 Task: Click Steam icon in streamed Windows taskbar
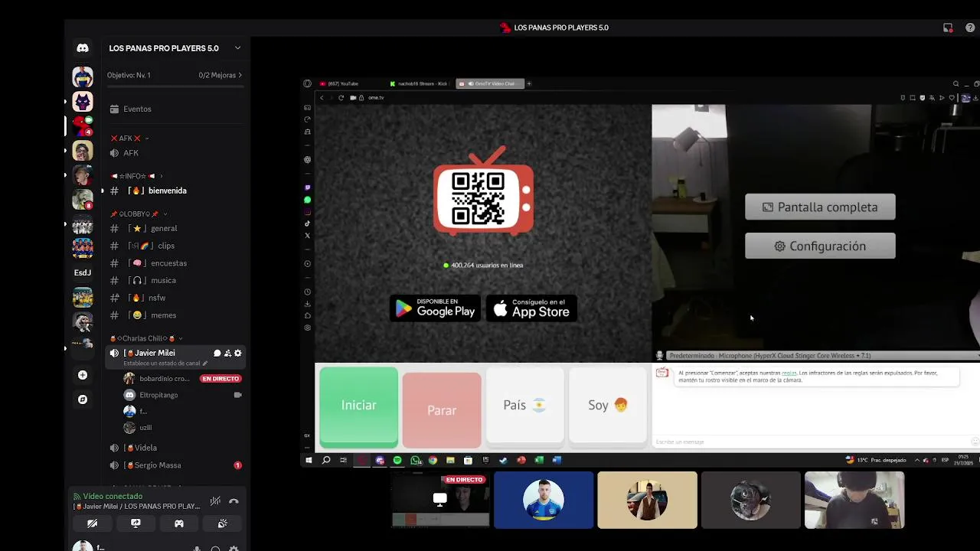[x=503, y=460]
